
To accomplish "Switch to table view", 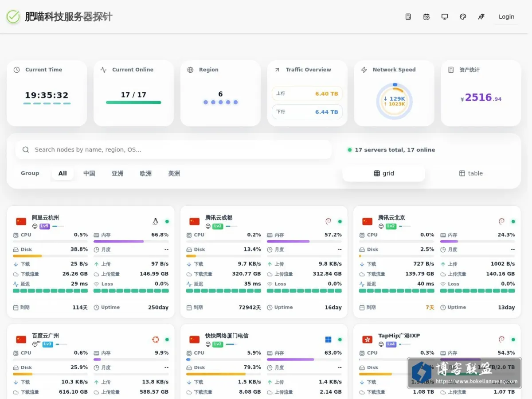I will [471, 173].
